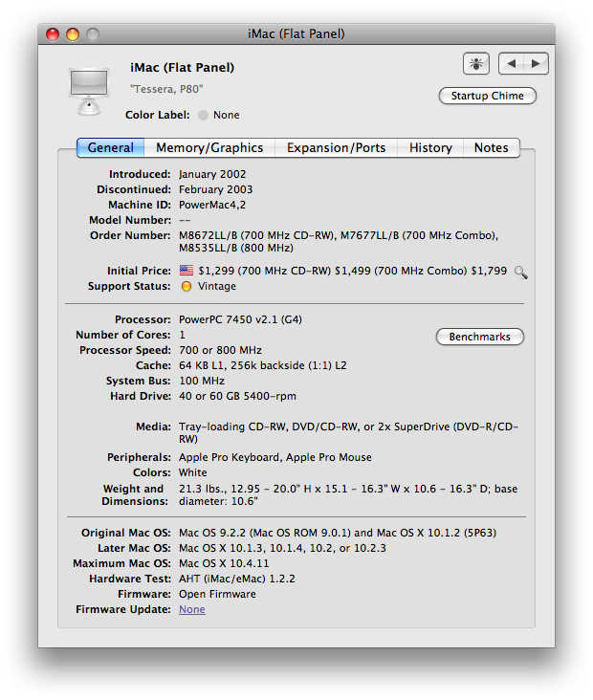
Task: Click the Later Mac OS X 10.1.3 value
Action: [x=282, y=548]
